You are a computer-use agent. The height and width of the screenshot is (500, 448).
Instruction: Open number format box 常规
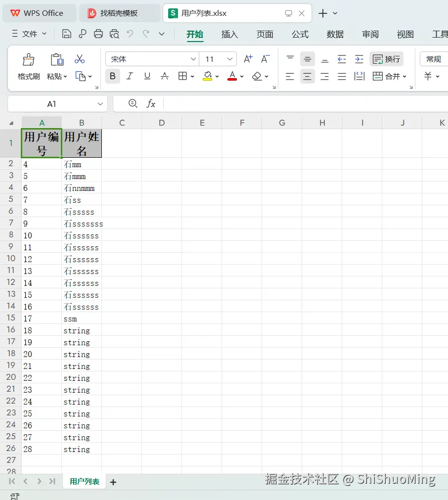pos(434,59)
